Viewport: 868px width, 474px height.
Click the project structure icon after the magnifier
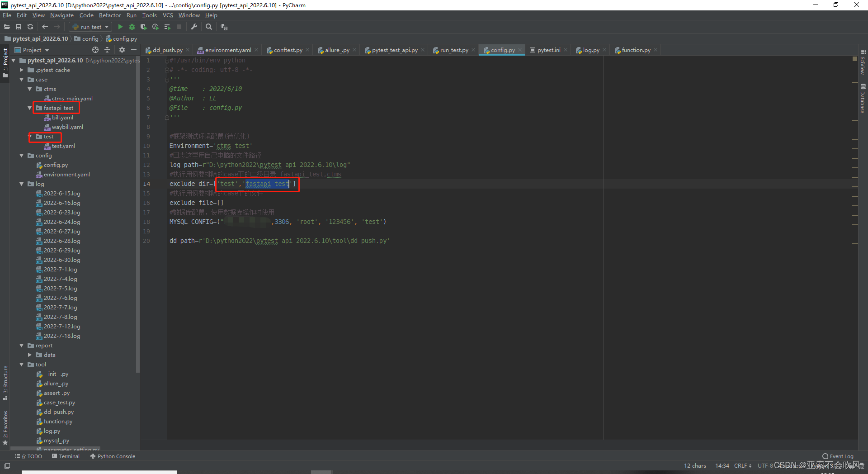click(x=224, y=27)
